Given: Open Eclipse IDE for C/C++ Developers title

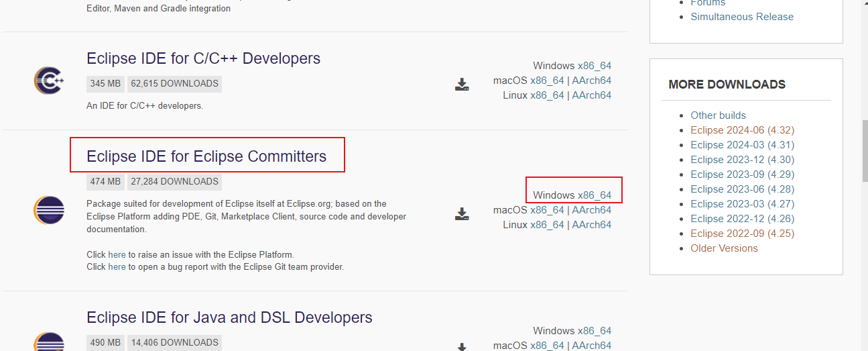Looking at the screenshot, I should pos(204,58).
